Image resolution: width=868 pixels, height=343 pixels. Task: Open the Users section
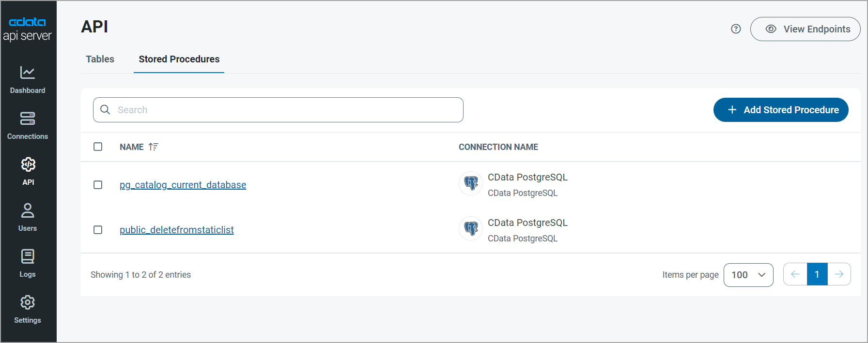[x=28, y=218]
